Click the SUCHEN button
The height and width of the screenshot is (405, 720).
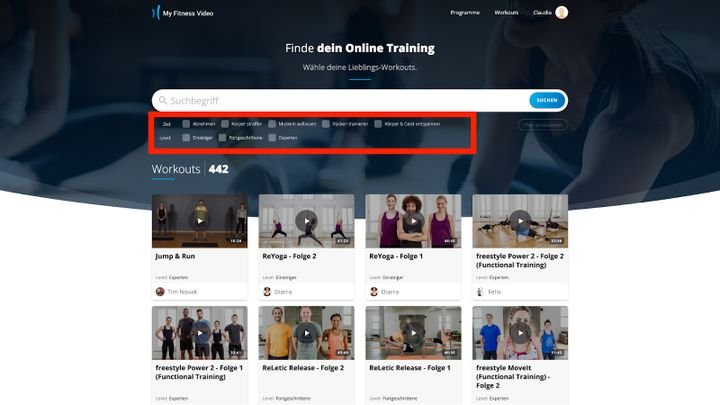(546, 100)
